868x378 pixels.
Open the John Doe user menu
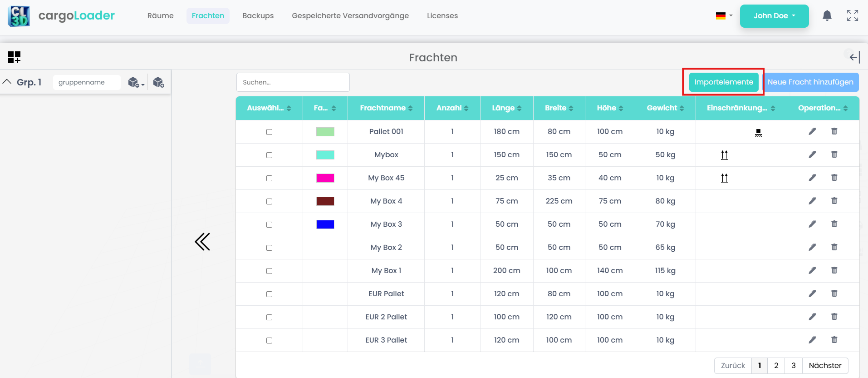click(774, 16)
